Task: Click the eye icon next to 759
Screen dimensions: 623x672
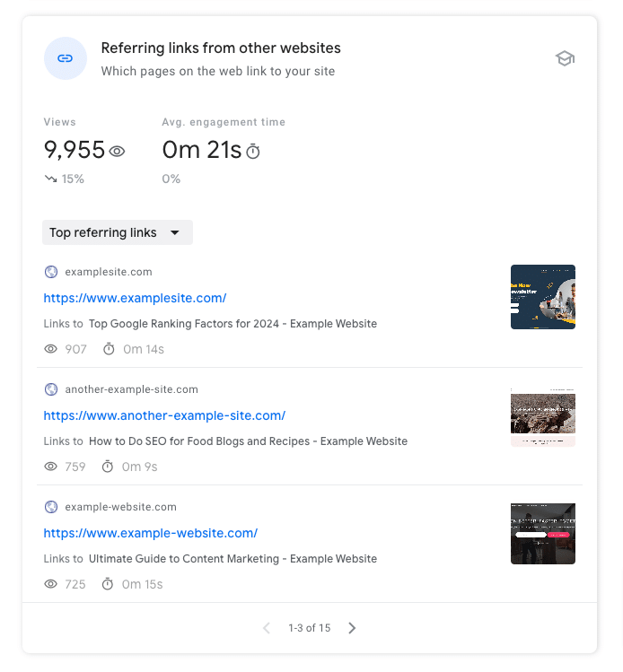Action: [50, 467]
